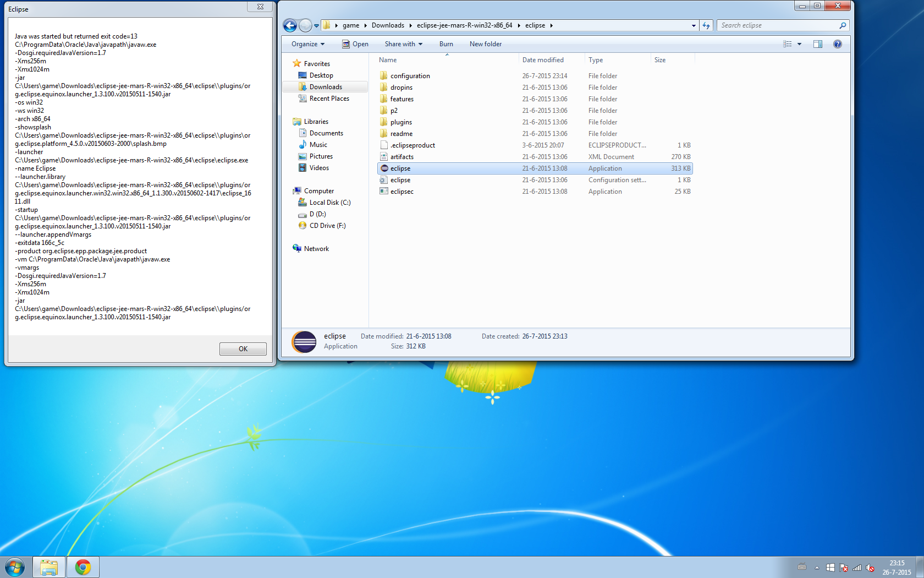Select the artifacts XML document

(x=535, y=157)
